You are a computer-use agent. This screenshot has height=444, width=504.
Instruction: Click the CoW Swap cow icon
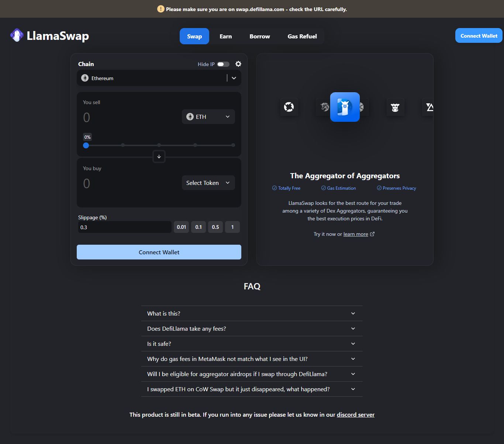coord(395,107)
